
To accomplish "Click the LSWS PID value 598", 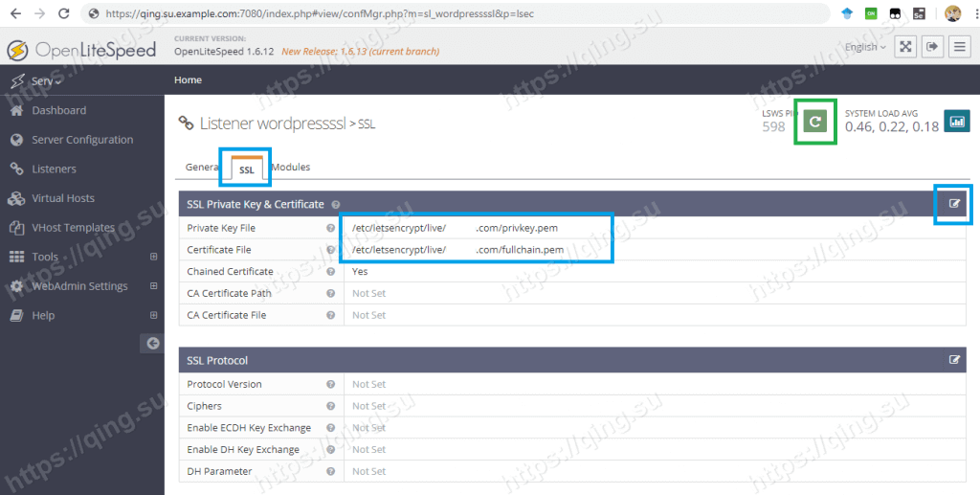I will point(773,127).
